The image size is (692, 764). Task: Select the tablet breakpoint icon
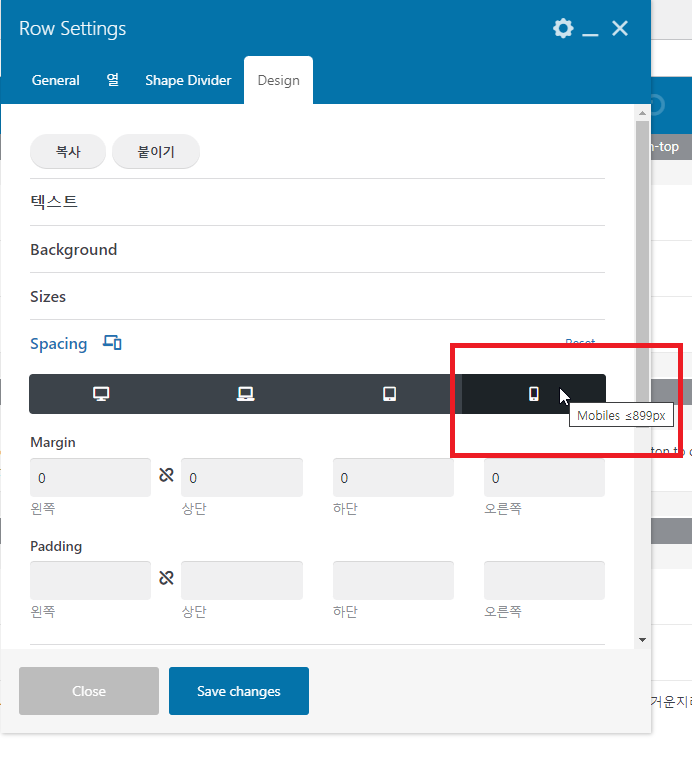pyautogui.click(x=389, y=394)
